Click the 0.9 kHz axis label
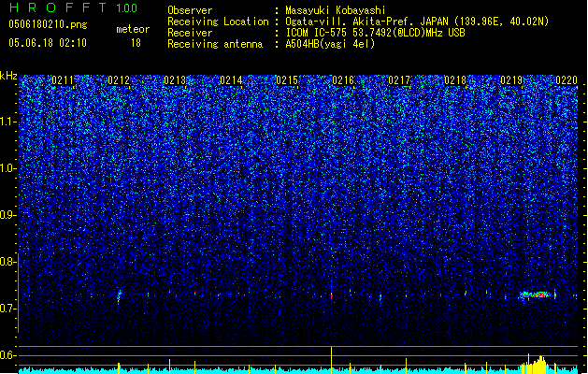This screenshot has height=374, width=588. pyautogui.click(x=7, y=215)
